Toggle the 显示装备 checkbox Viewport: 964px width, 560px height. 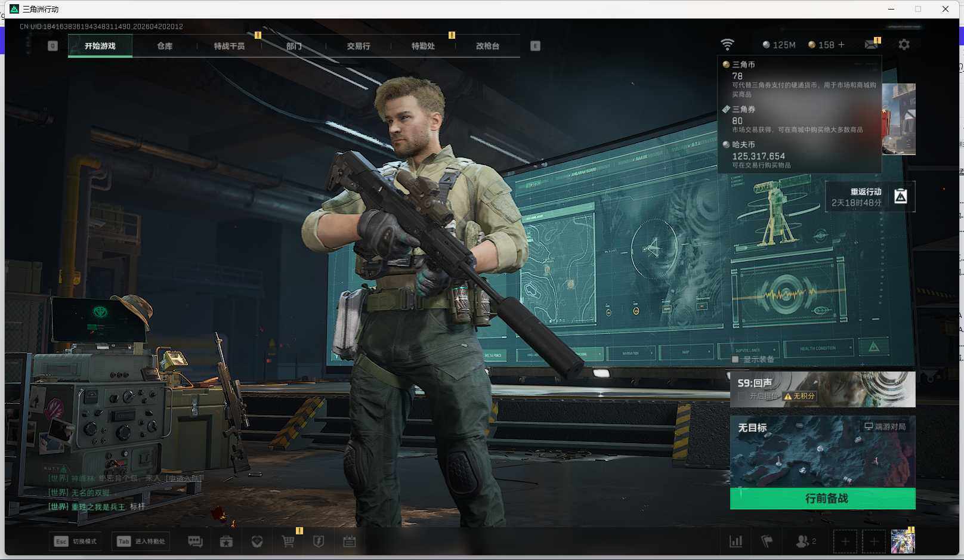(x=736, y=359)
